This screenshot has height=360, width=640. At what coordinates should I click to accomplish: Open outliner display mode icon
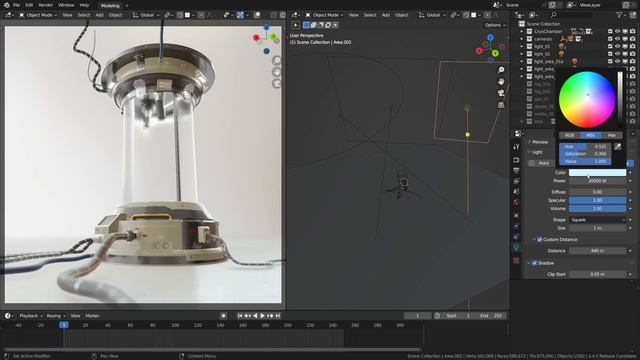pos(533,15)
